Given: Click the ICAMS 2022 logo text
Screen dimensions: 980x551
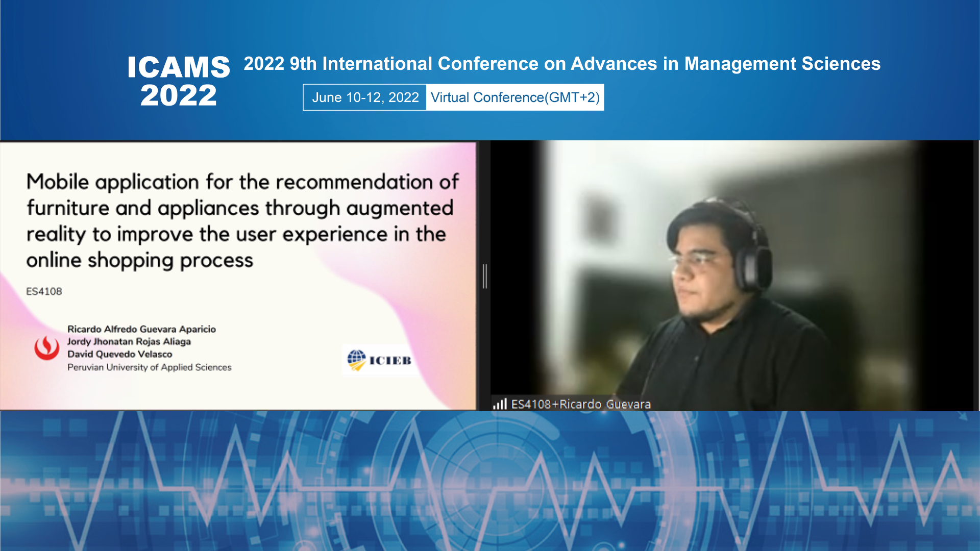Looking at the screenshot, I should click(179, 82).
